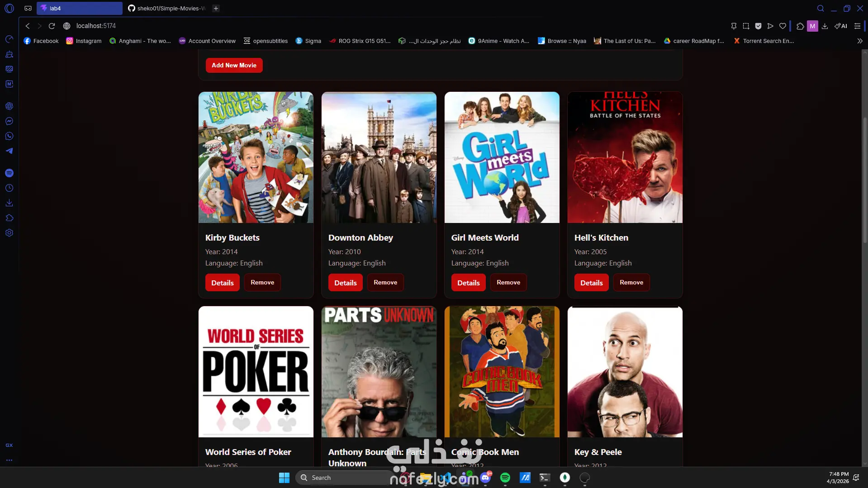The height and width of the screenshot is (488, 868).
Task: Open the Facebook bookmark
Action: pyautogui.click(x=41, y=41)
